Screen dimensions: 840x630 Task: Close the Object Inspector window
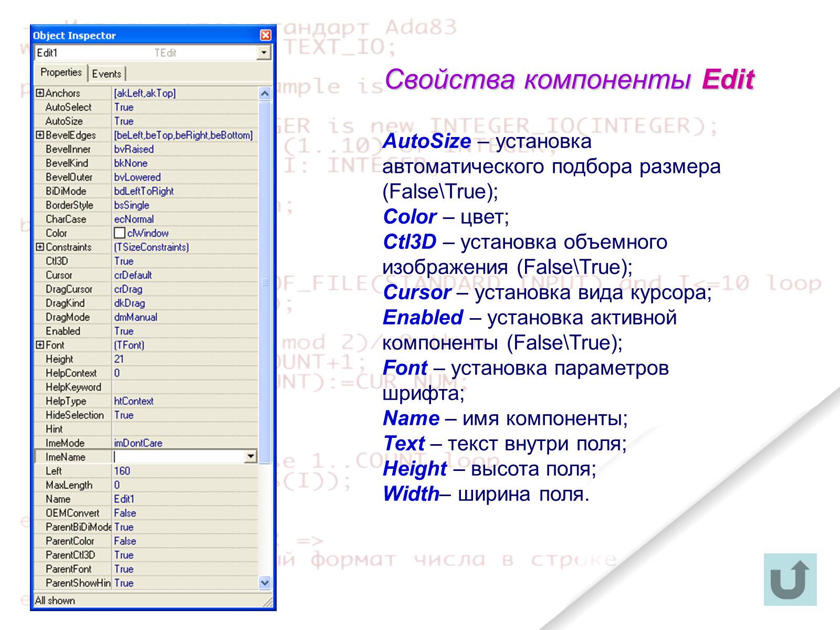[x=266, y=35]
